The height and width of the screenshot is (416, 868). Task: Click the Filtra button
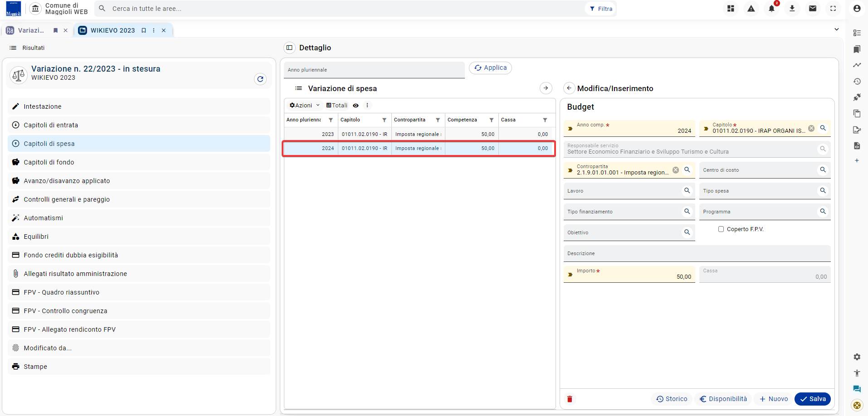coord(601,9)
